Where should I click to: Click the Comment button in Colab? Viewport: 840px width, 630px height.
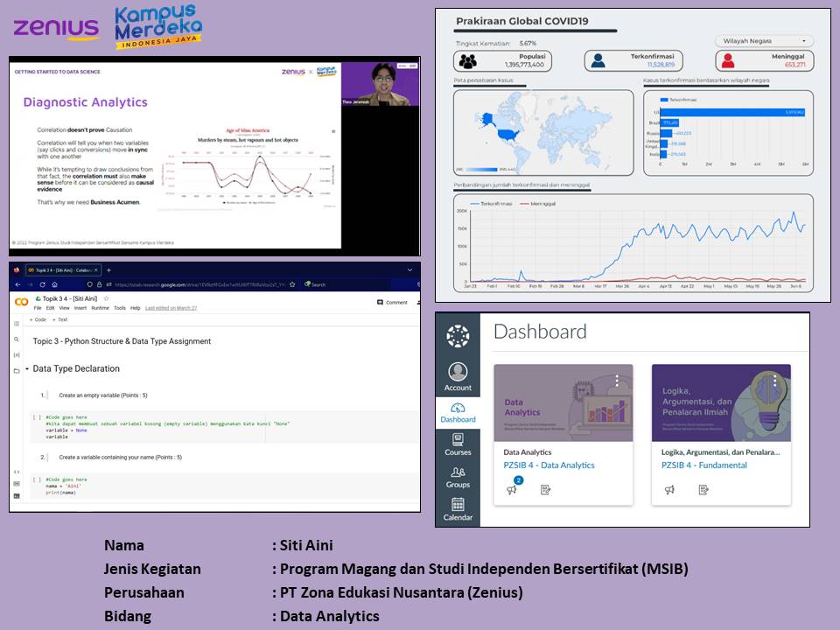(392, 303)
